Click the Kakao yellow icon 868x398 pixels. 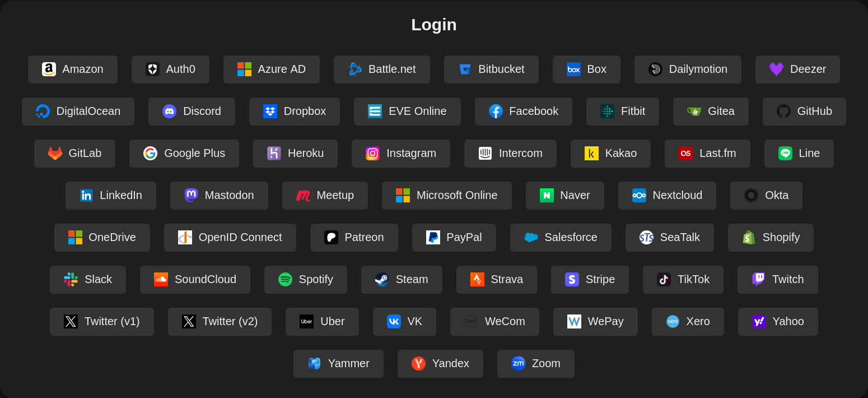point(591,154)
